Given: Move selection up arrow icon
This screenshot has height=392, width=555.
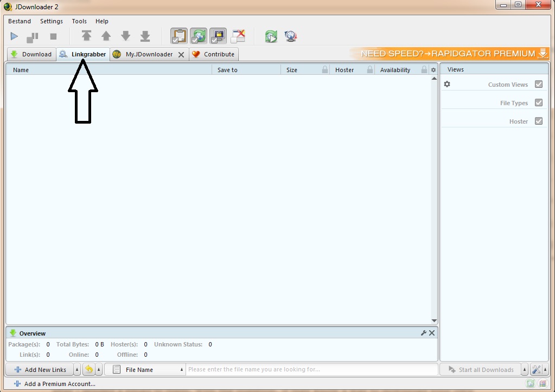Looking at the screenshot, I should tap(106, 36).
